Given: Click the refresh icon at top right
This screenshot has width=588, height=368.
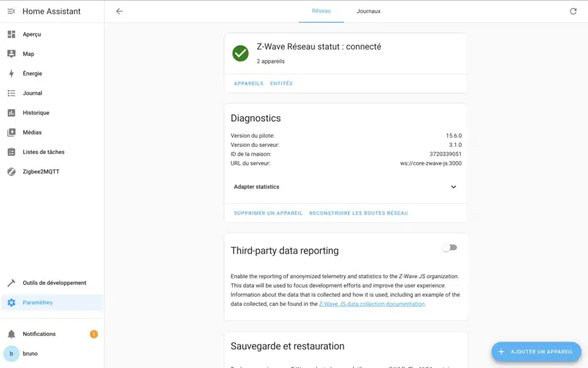Looking at the screenshot, I should coord(573,11).
